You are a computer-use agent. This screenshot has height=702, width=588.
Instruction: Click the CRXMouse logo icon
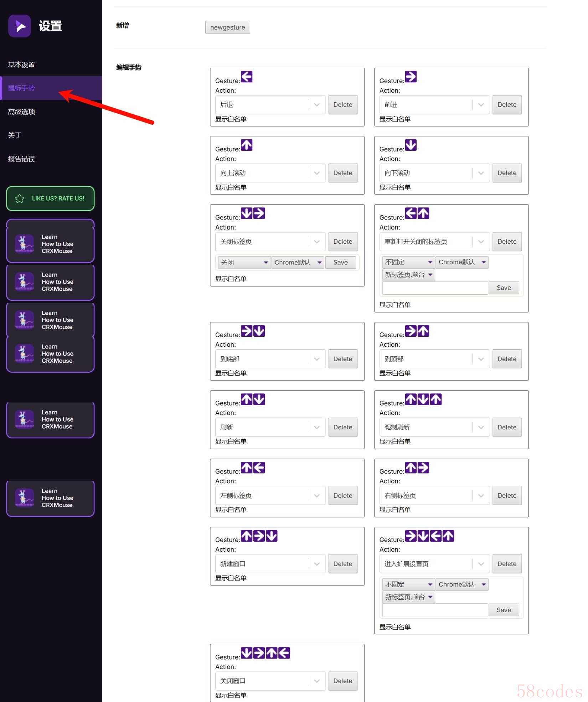20,26
